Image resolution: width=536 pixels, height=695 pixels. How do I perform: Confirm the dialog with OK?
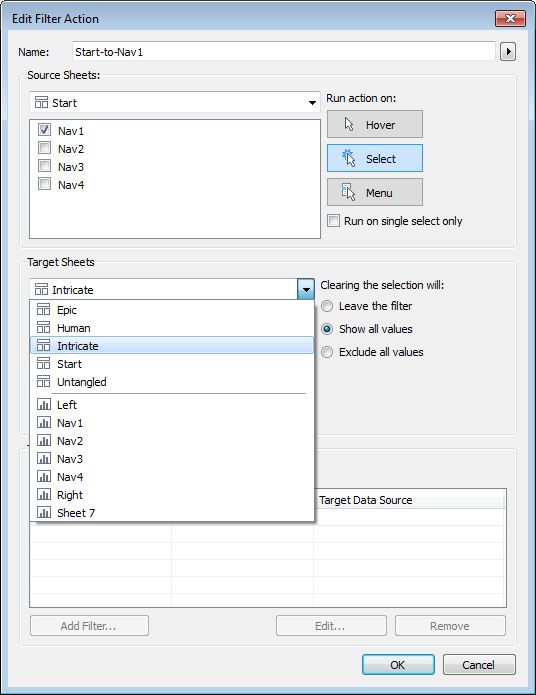tap(398, 664)
